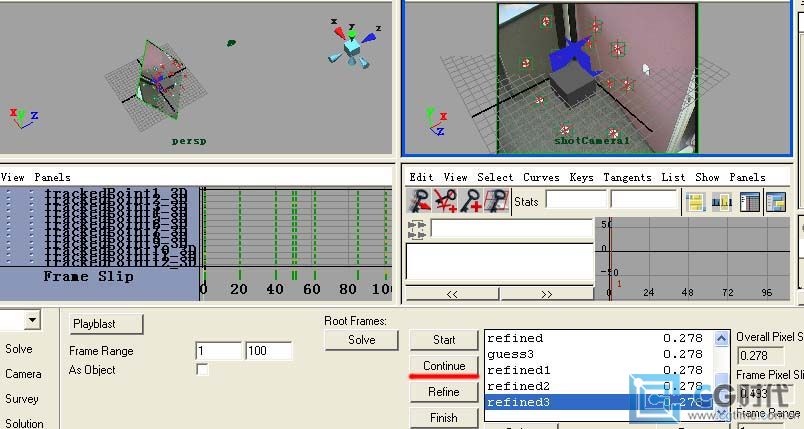Select the Lattice Deform Keys tool icon
Image resolution: width=804 pixels, height=429 pixels.
(x=496, y=201)
